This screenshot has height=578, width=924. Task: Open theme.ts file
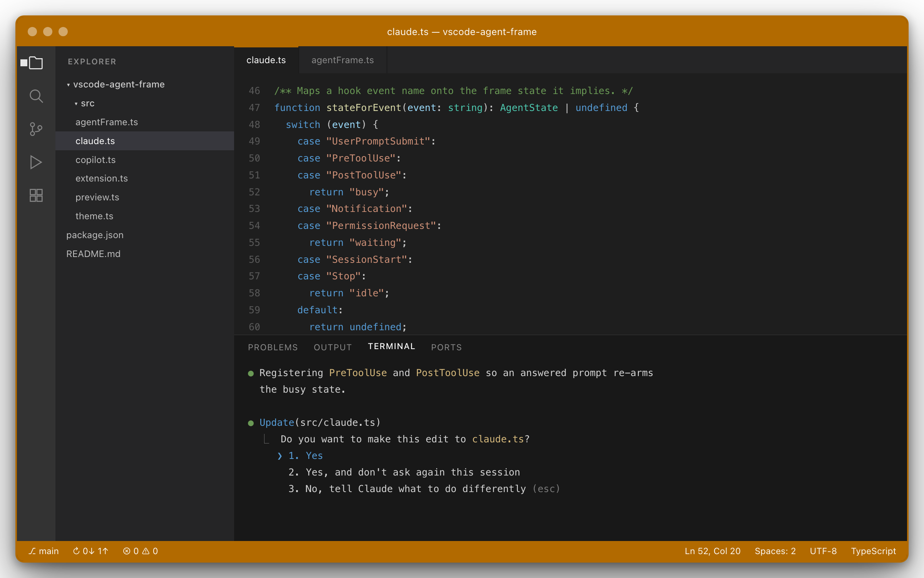pos(145,216)
